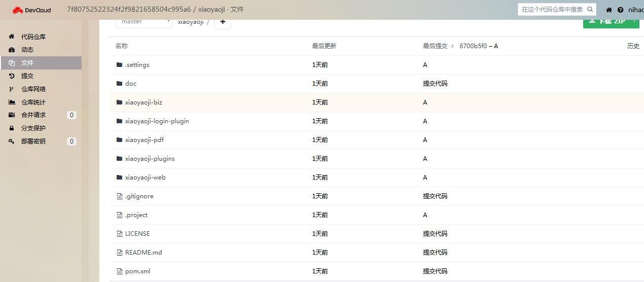Click the 仓库统计 chart icon in sidebar
644x282 pixels.
tap(12, 102)
